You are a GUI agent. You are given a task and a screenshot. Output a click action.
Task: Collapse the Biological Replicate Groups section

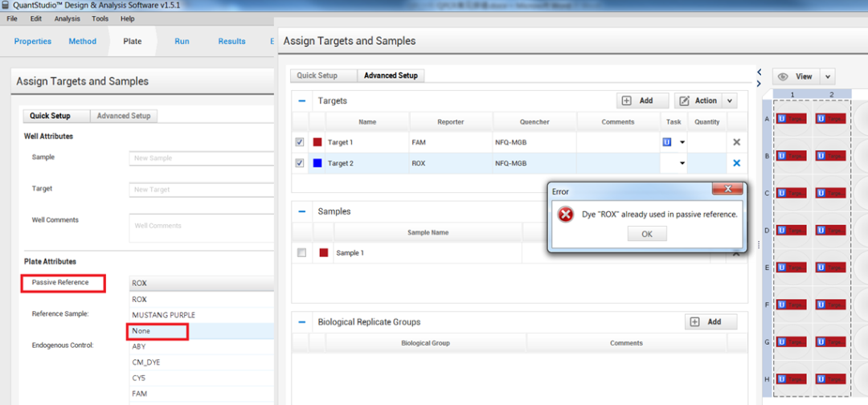(x=301, y=322)
